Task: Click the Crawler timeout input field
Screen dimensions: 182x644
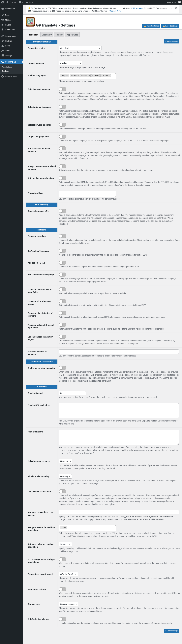Action: tap(72, 393)
